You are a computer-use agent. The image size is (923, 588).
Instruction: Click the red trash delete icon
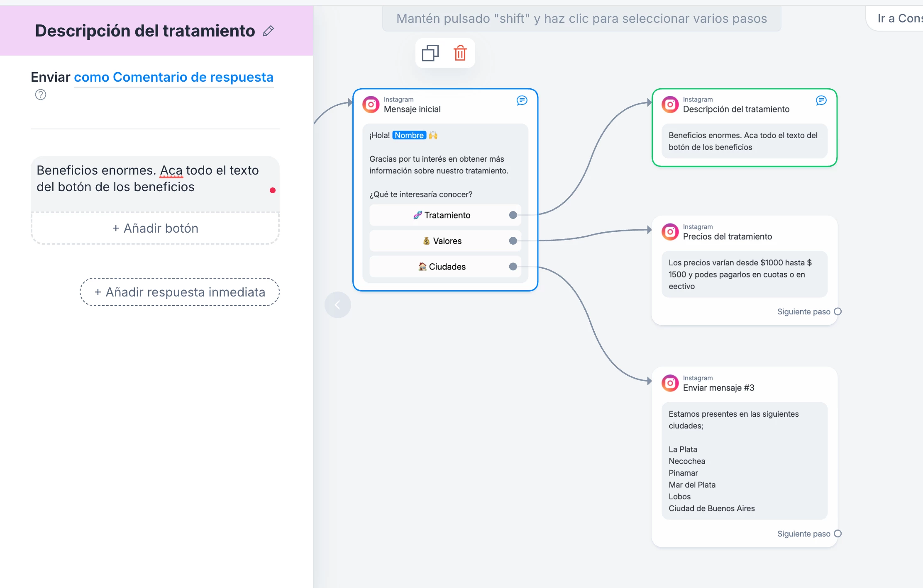[460, 53]
